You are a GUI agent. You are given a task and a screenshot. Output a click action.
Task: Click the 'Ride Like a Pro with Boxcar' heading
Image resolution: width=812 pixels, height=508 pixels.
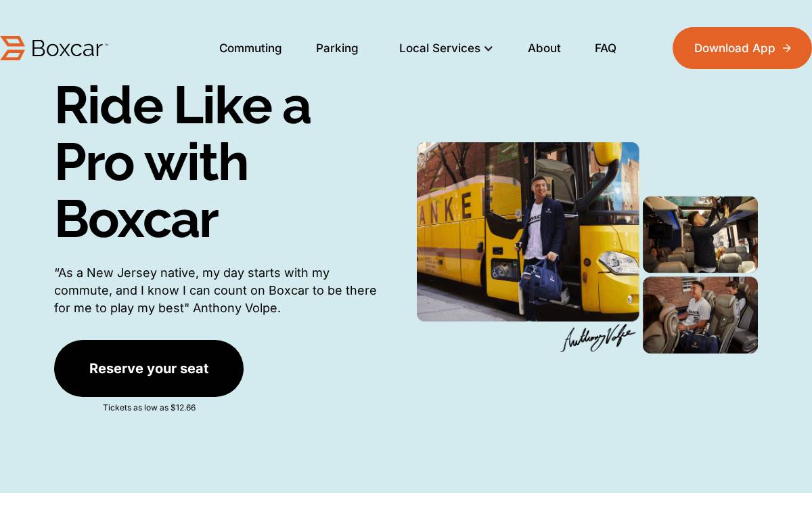183,162
